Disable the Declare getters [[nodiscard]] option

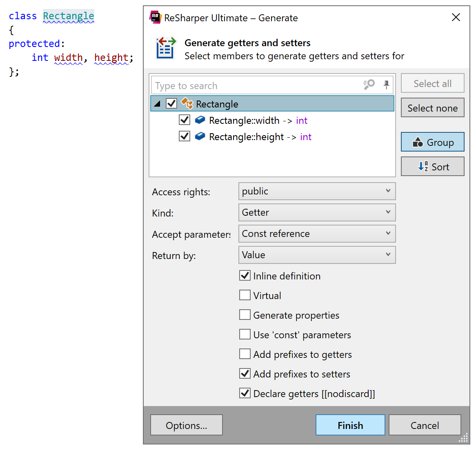245,393
